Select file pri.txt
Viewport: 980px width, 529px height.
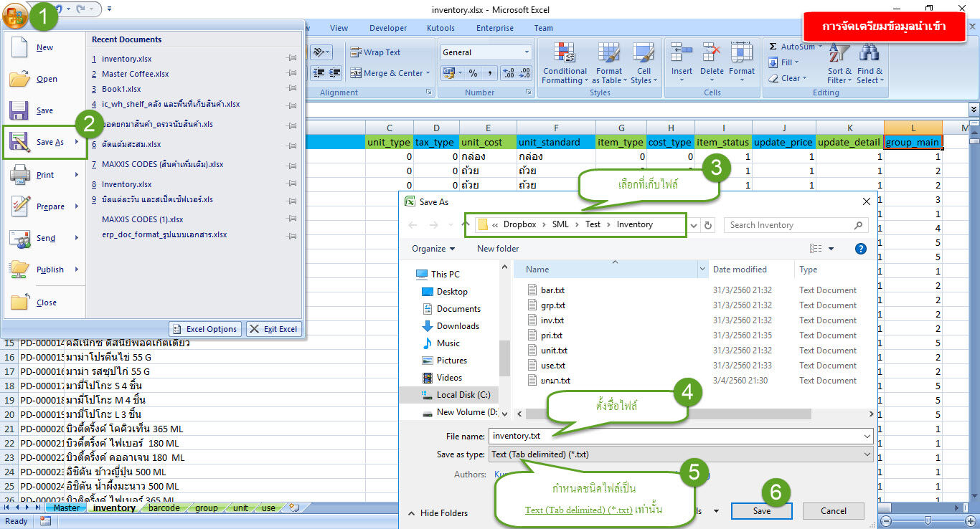tap(552, 335)
